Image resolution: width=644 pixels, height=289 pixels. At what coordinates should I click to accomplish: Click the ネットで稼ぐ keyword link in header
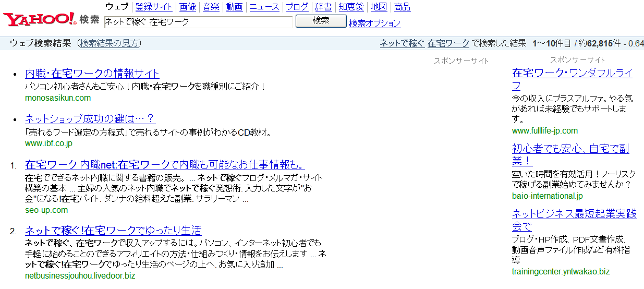point(402,43)
